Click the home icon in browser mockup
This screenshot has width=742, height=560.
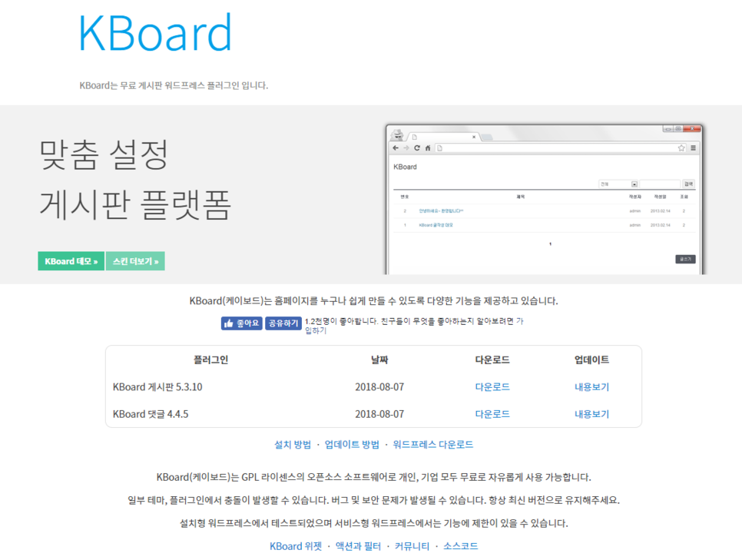point(428,148)
